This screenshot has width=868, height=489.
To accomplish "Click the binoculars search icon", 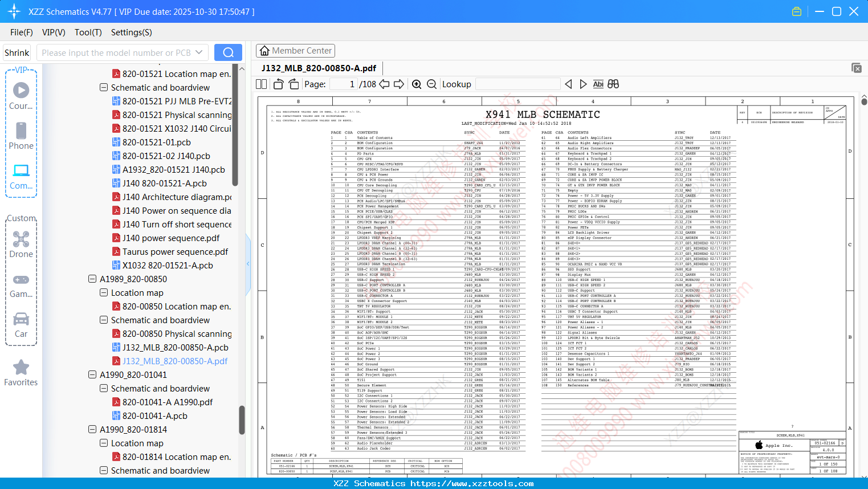I will click(613, 84).
